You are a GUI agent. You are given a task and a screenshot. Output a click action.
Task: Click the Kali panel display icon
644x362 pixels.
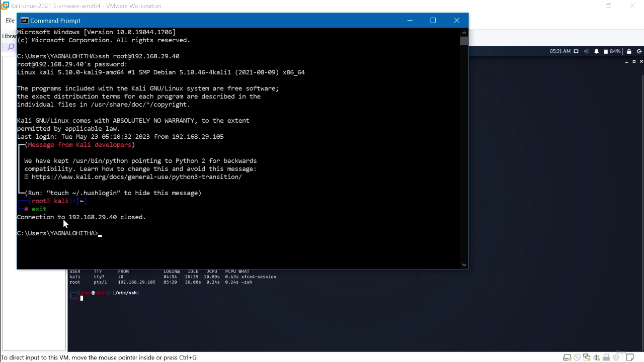point(576,51)
